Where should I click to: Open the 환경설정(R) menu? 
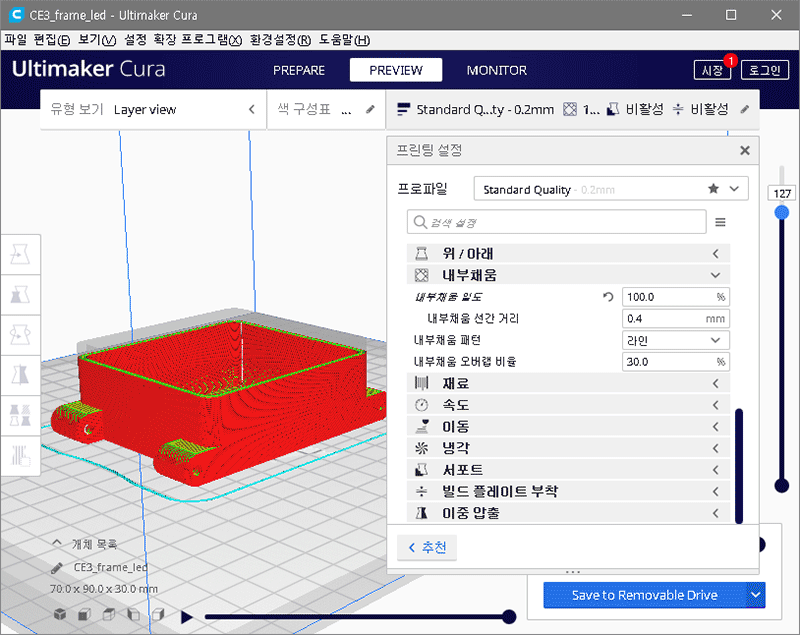tap(280, 40)
